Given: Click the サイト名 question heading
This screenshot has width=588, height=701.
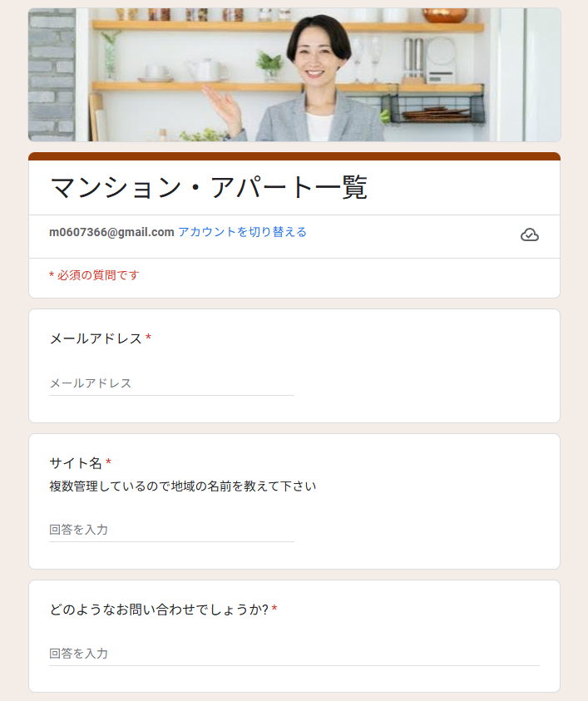Looking at the screenshot, I should point(76,462).
